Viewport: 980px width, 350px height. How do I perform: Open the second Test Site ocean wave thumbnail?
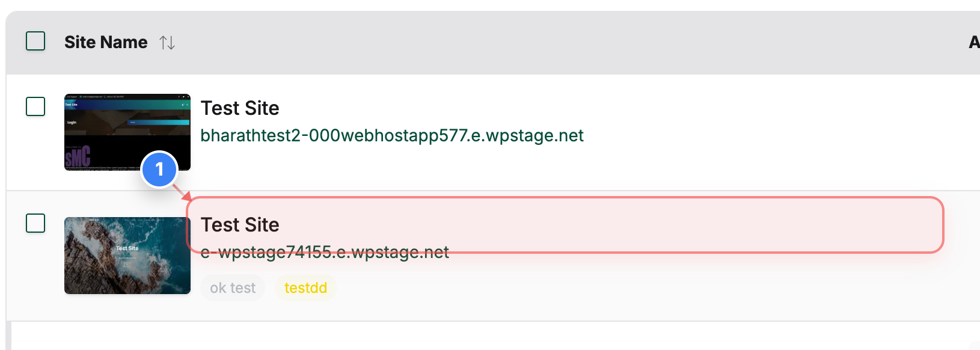pyautogui.click(x=127, y=256)
